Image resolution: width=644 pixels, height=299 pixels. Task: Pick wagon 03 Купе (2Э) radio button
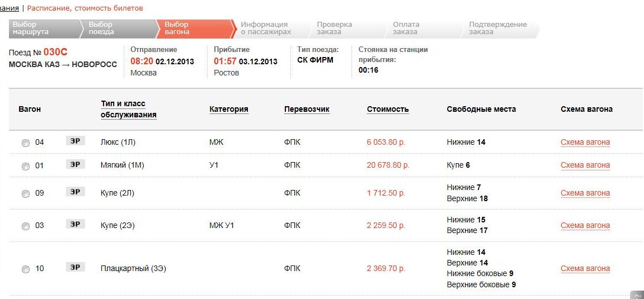pyautogui.click(x=26, y=226)
